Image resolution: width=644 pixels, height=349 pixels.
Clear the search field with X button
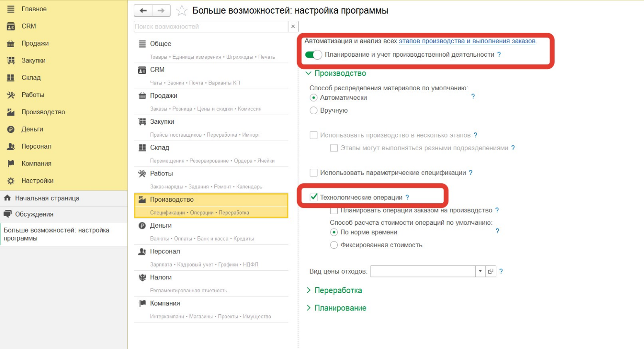pyautogui.click(x=293, y=26)
